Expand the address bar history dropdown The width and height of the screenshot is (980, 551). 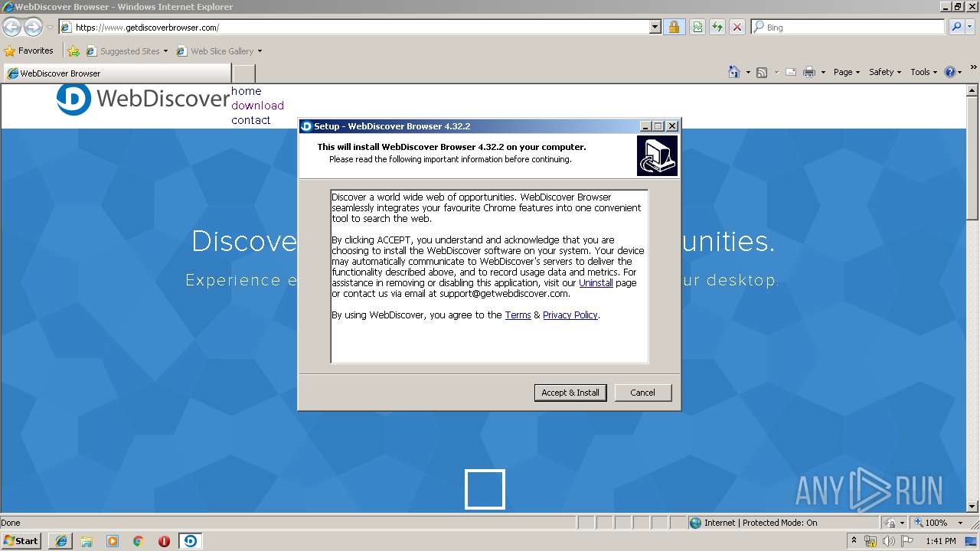655,28
